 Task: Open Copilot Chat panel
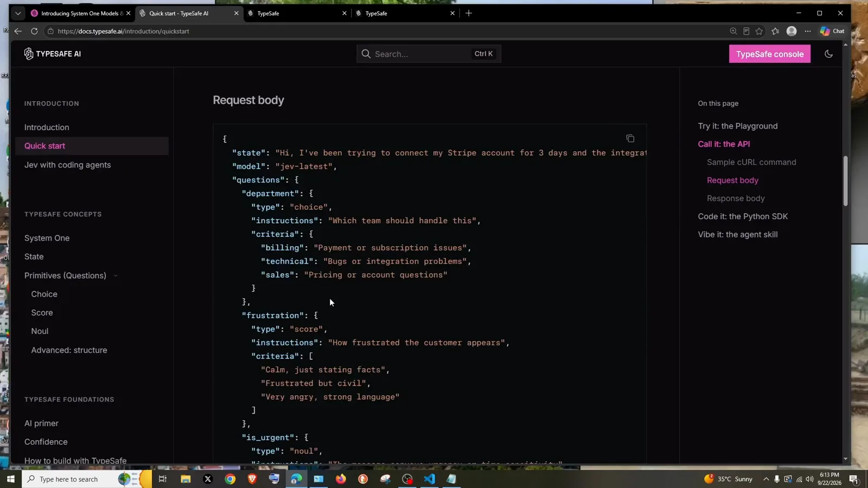[x=832, y=31]
